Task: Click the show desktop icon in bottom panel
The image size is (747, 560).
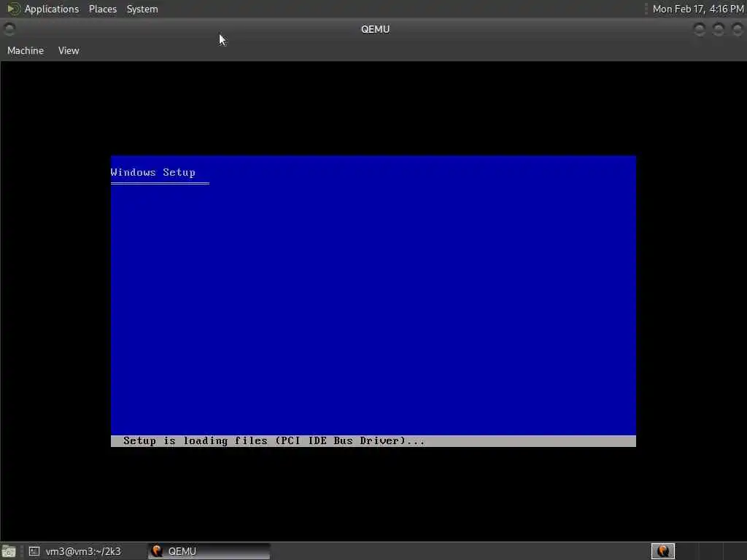Action: click(9, 552)
